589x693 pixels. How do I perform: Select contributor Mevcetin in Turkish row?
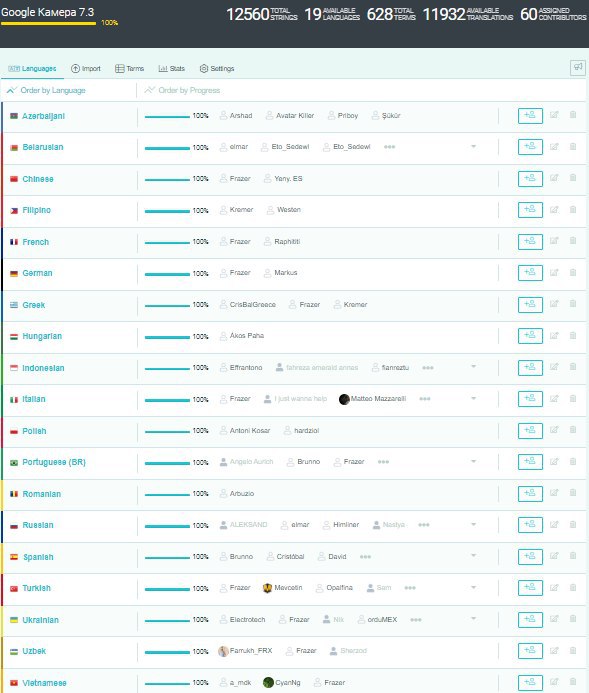coord(283,588)
